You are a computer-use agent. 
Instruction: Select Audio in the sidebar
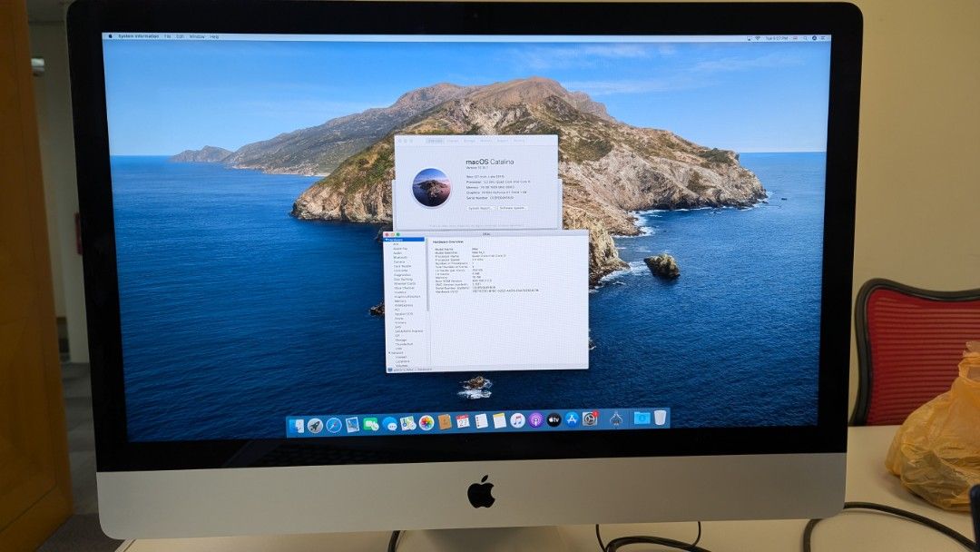tap(397, 252)
